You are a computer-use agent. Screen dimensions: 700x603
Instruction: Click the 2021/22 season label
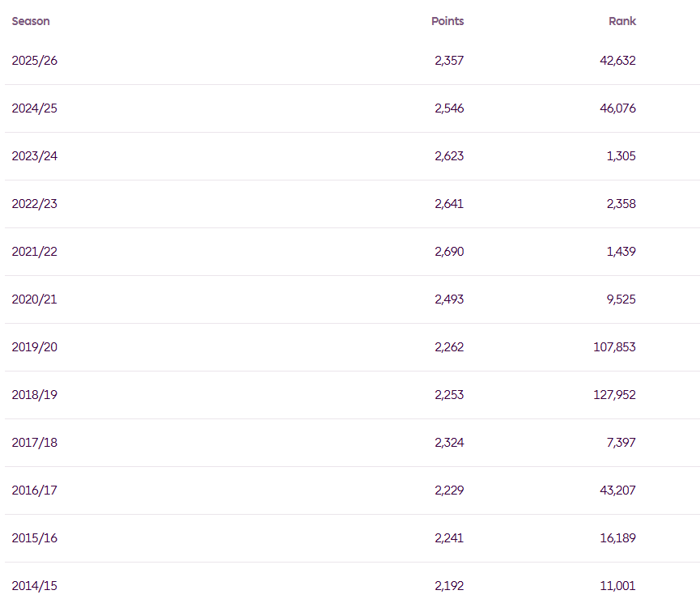click(x=34, y=252)
